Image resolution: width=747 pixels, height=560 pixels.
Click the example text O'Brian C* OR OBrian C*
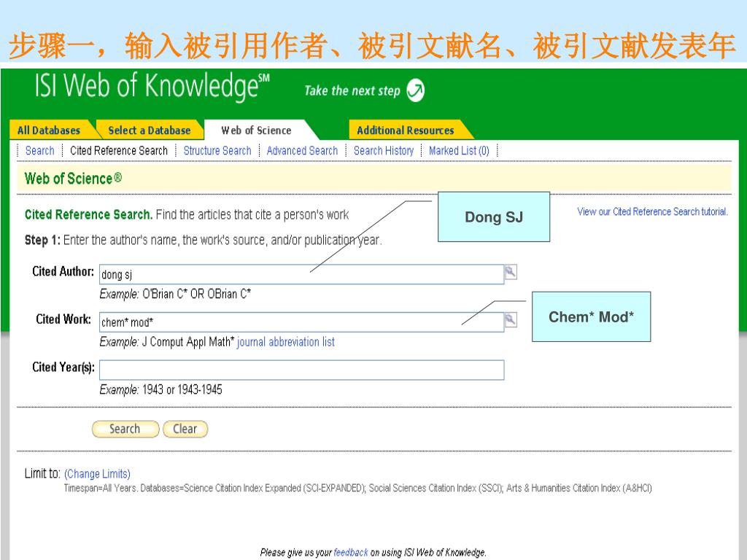[197, 294]
